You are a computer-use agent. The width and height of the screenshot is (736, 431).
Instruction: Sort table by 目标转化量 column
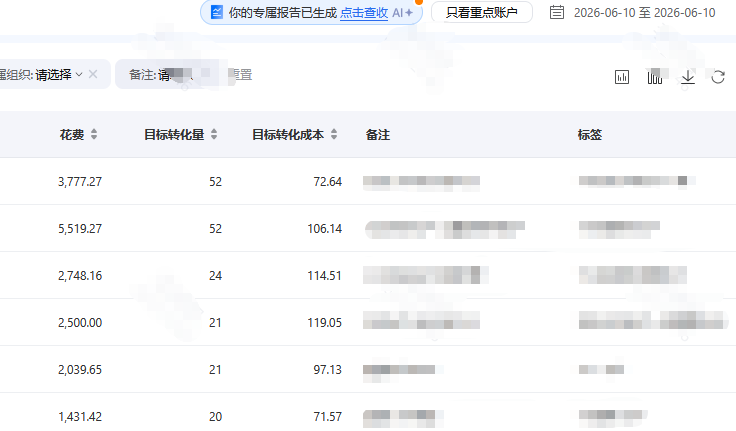214,134
